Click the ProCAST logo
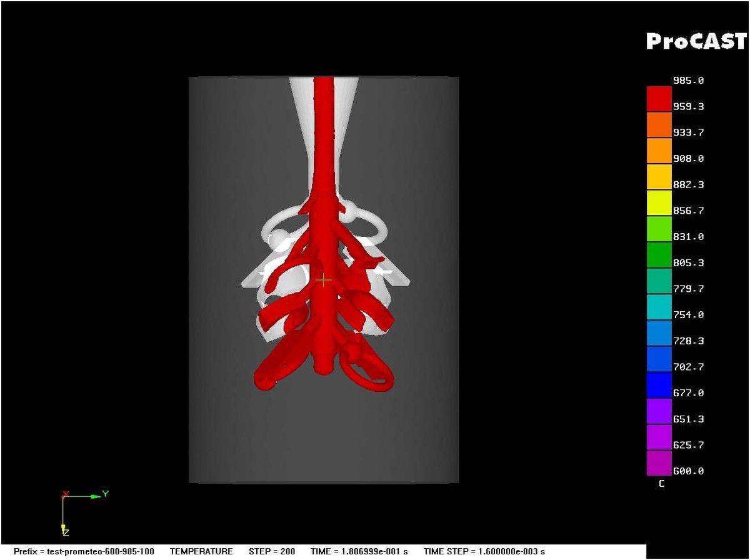 pyautogui.click(x=696, y=41)
